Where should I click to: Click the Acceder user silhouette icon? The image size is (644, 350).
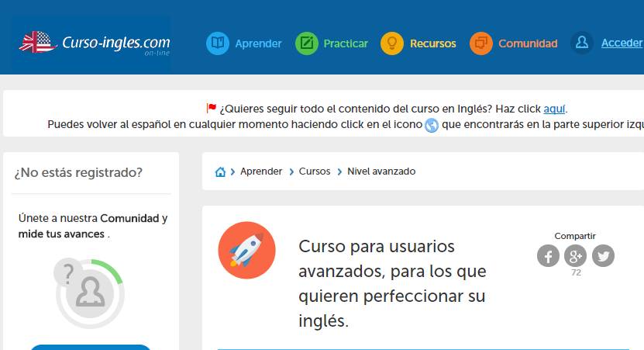point(582,43)
